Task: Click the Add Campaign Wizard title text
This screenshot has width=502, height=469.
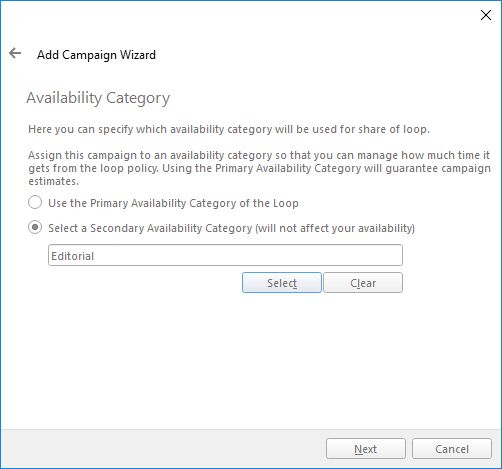Action: tap(96, 55)
